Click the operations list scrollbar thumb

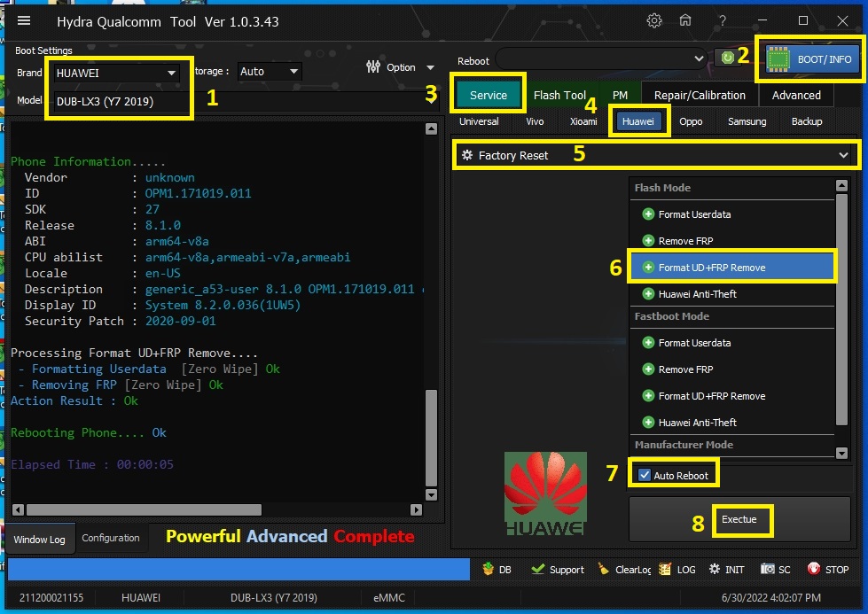(841, 309)
